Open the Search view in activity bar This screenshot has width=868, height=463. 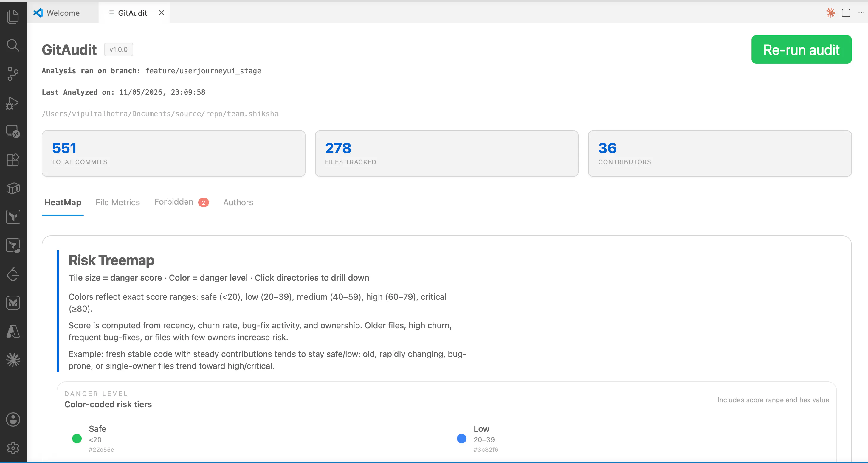(13, 45)
